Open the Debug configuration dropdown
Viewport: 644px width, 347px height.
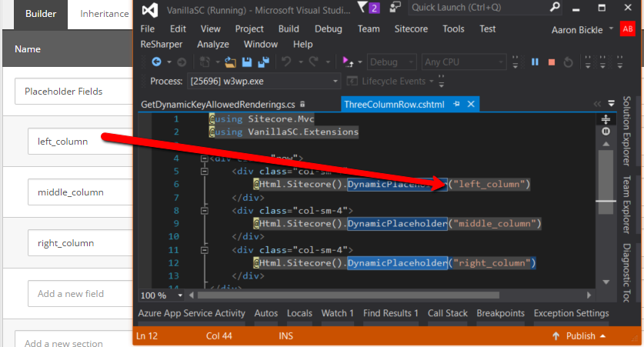410,62
